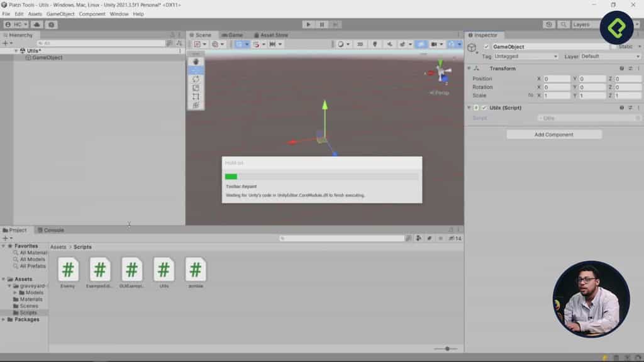This screenshot has height=362, width=644.
Task: Adjust the asset thumbnail size slider
Action: [x=447, y=348]
